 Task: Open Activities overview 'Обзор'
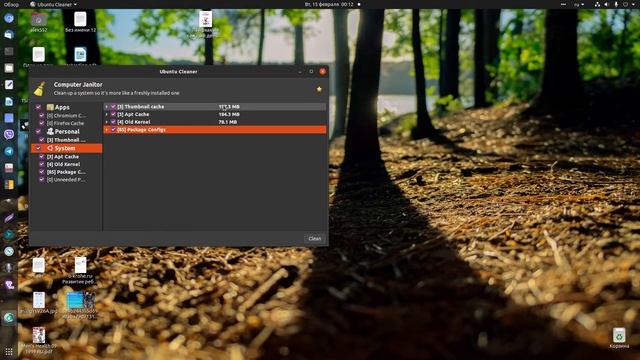11,4
